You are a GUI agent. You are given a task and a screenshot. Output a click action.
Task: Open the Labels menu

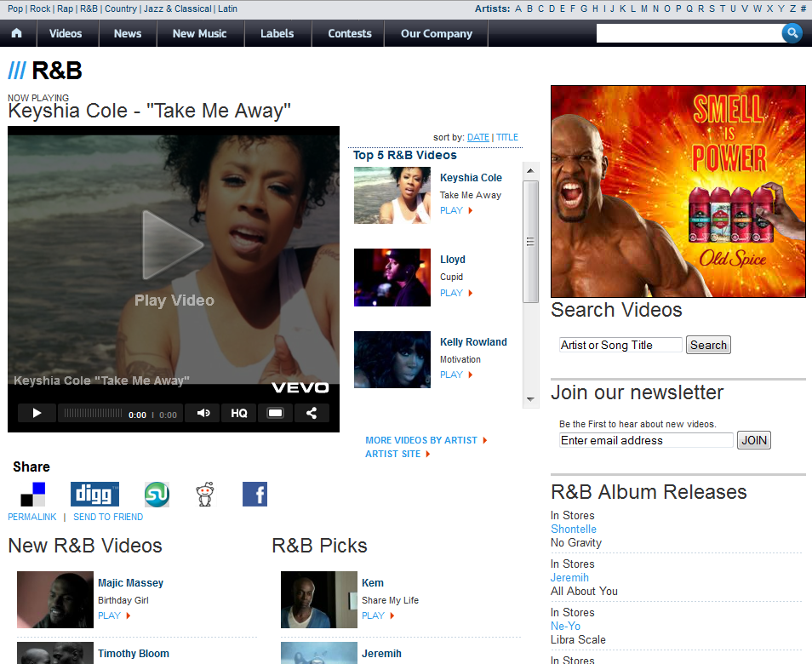[x=277, y=34]
